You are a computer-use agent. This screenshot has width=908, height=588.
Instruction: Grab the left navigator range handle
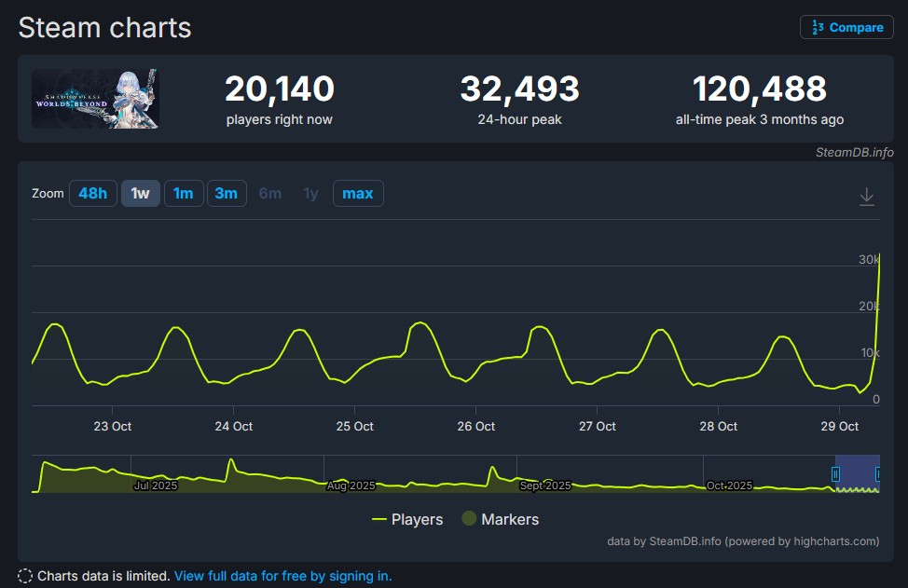coord(835,474)
